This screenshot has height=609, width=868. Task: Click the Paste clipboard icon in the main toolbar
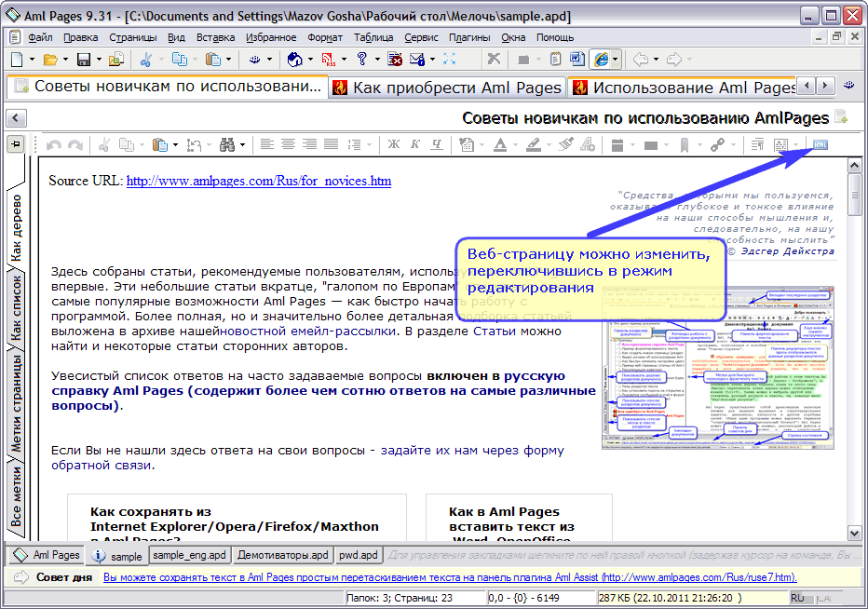(x=212, y=60)
